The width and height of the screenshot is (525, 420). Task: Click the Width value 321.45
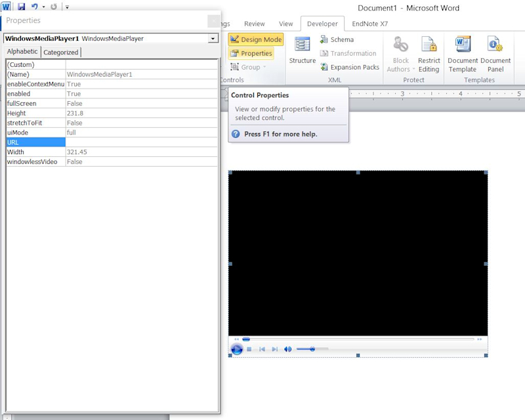pos(142,152)
